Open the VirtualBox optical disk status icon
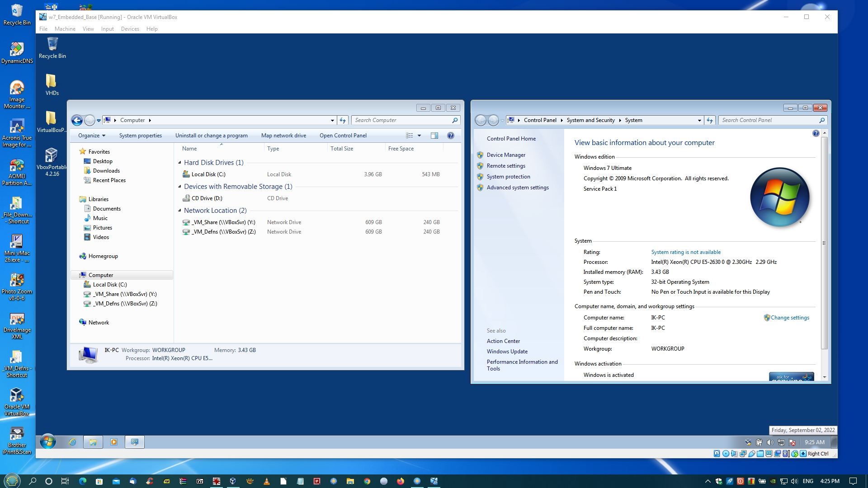868x488 pixels. (726, 454)
